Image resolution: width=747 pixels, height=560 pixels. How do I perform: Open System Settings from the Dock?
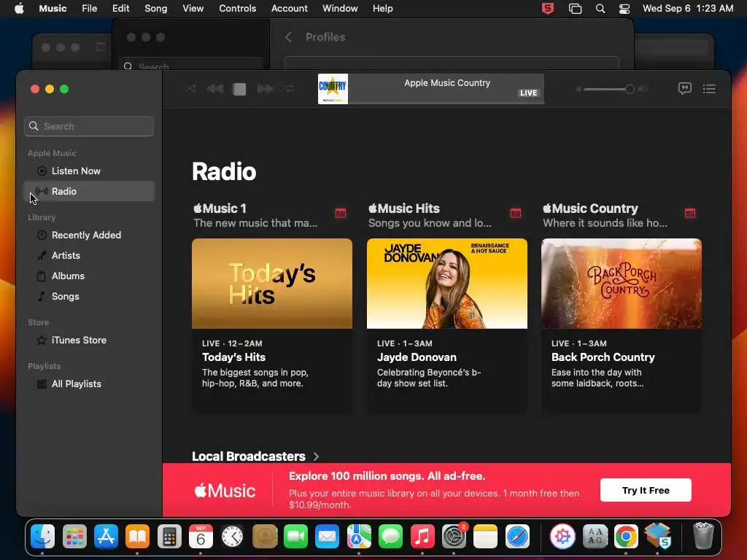click(454, 537)
